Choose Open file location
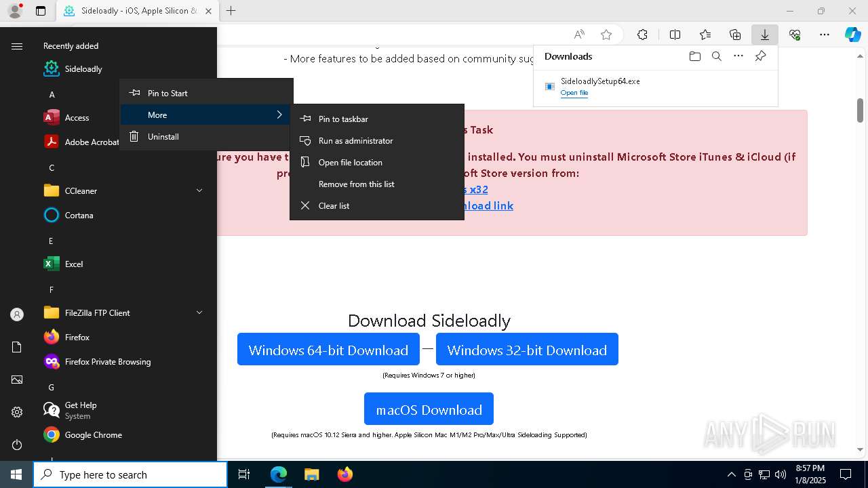 (377, 162)
